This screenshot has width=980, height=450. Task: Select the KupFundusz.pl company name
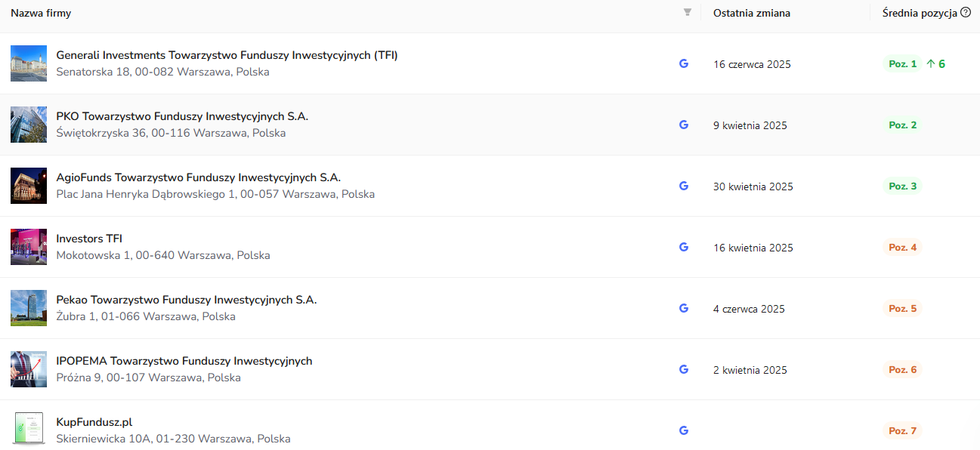click(94, 422)
